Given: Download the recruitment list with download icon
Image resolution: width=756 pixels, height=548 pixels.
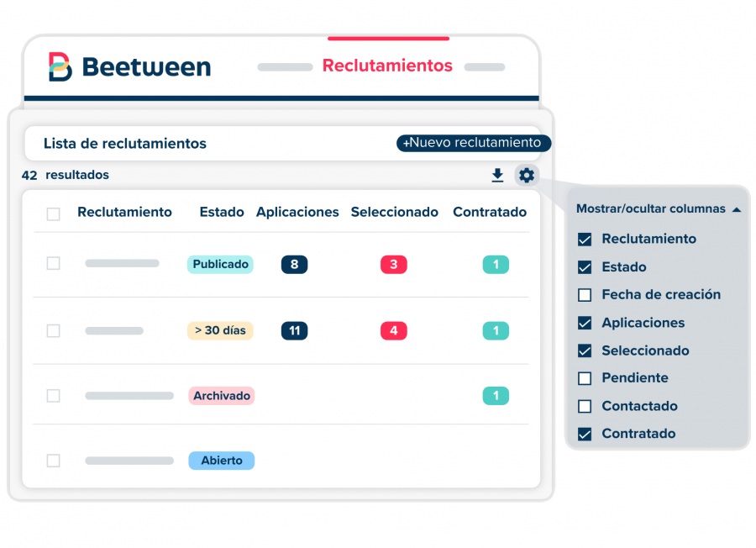Looking at the screenshot, I should tap(497, 175).
